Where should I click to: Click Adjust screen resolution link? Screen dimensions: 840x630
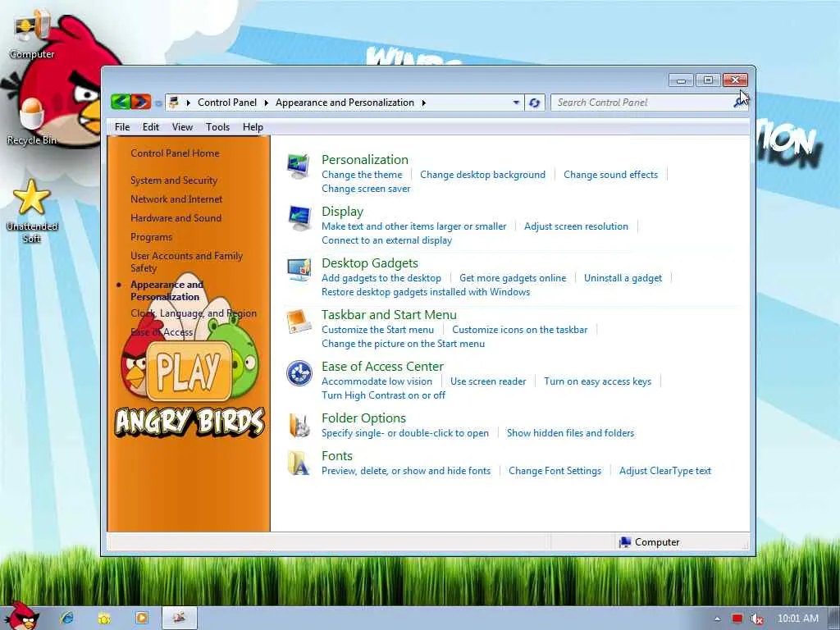[576, 226]
